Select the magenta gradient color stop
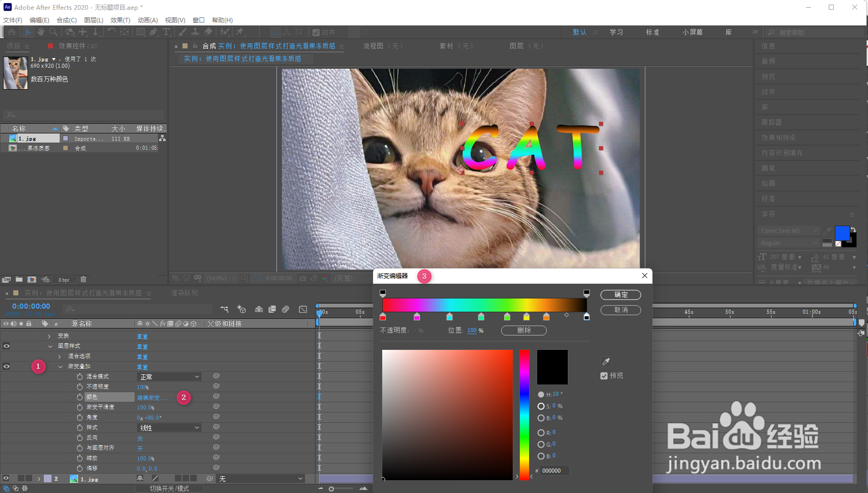 pos(417,317)
